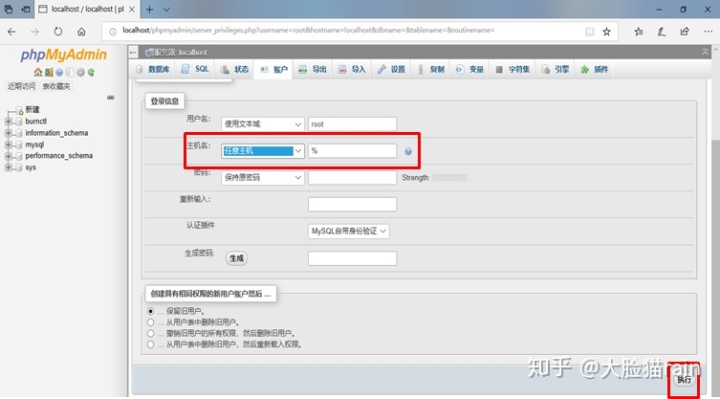Open the 复制 tab
Viewport: 720px width, 399px height.
[x=430, y=69]
